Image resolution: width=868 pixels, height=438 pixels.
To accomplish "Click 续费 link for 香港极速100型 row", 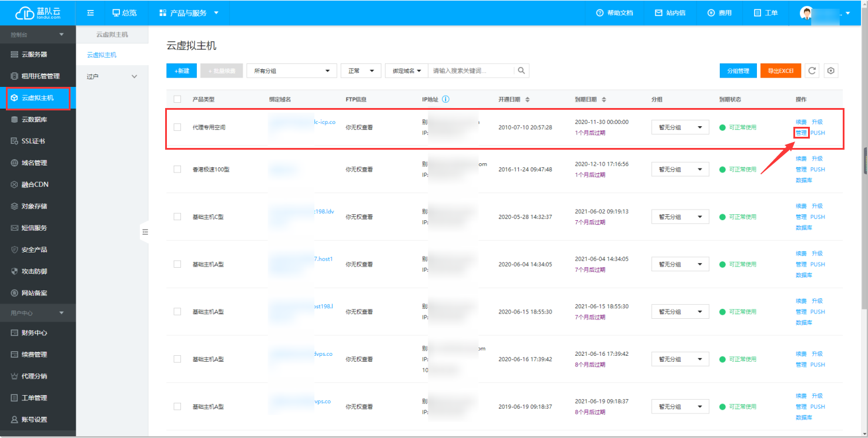I will click(801, 159).
